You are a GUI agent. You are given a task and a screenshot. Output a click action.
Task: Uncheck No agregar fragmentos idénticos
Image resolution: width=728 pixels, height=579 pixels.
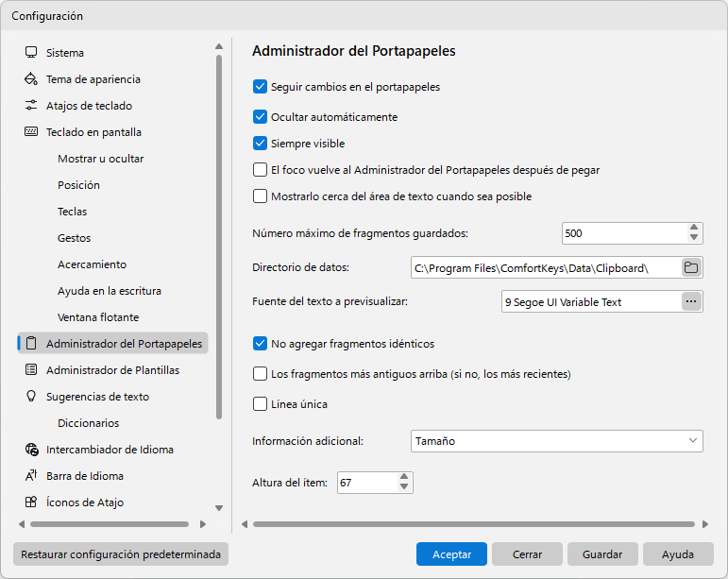pyautogui.click(x=260, y=344)
